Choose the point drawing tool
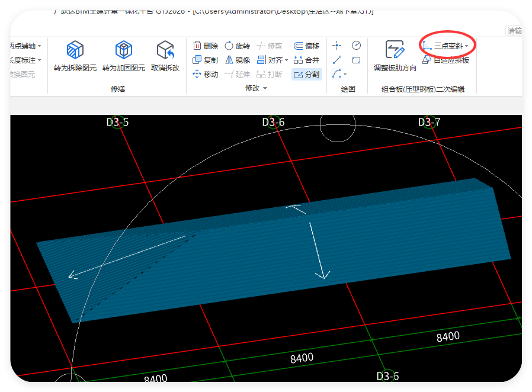Viewport: 532px width, 392px height. (x=336, y=45)
